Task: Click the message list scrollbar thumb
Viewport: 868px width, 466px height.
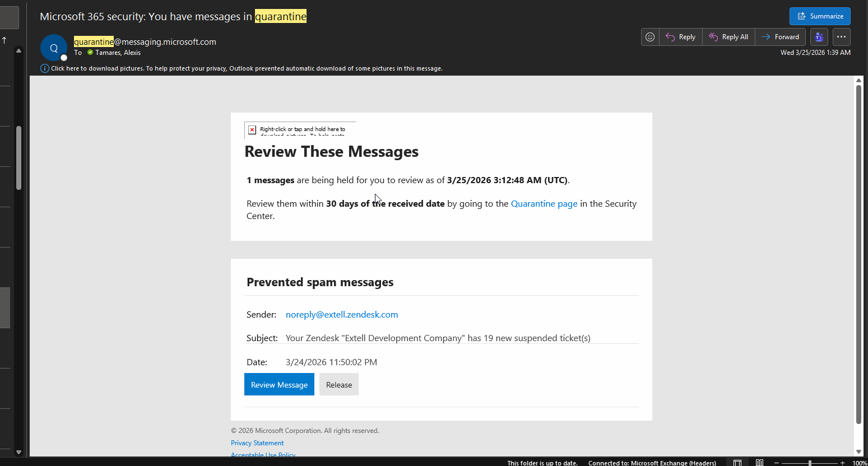Action: click(x=18, y=158)
